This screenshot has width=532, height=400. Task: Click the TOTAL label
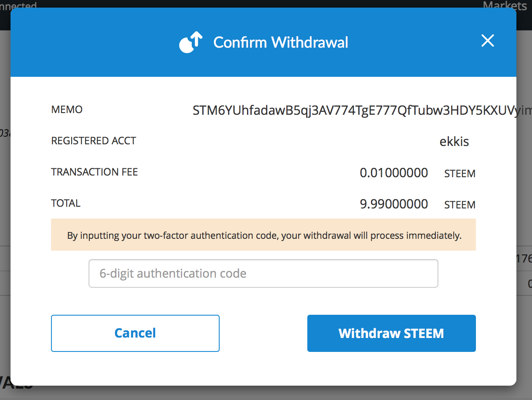point(66,203)
